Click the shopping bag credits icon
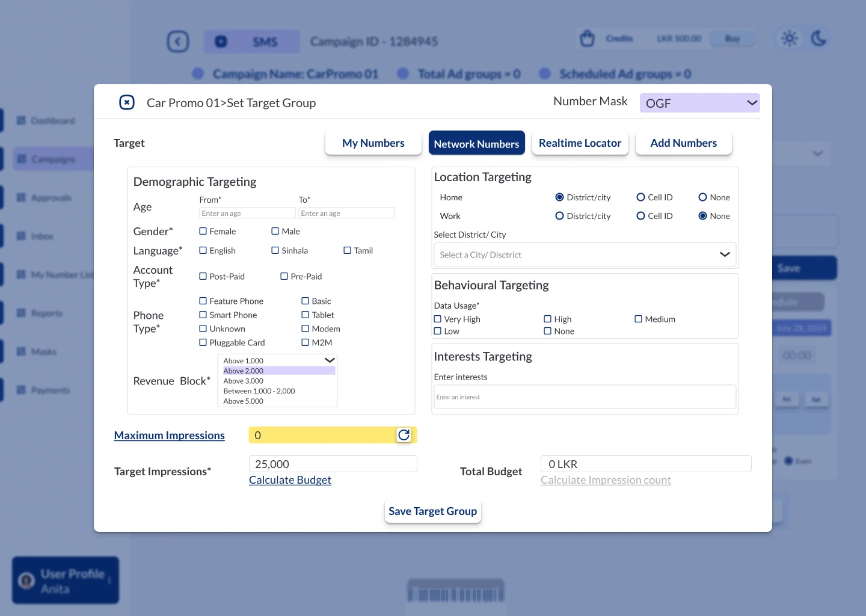Viewport: 866px width, 616px height. [588, 38]
